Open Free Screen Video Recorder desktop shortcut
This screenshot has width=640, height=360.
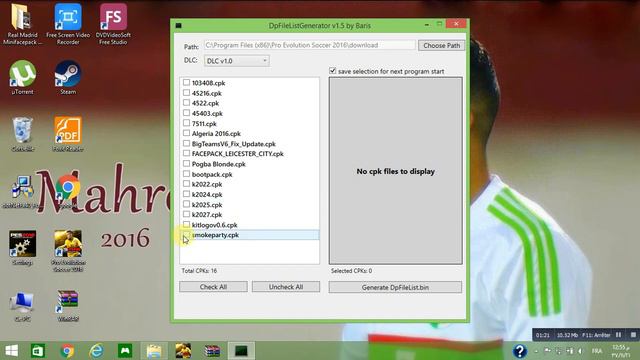pos(68,24)
